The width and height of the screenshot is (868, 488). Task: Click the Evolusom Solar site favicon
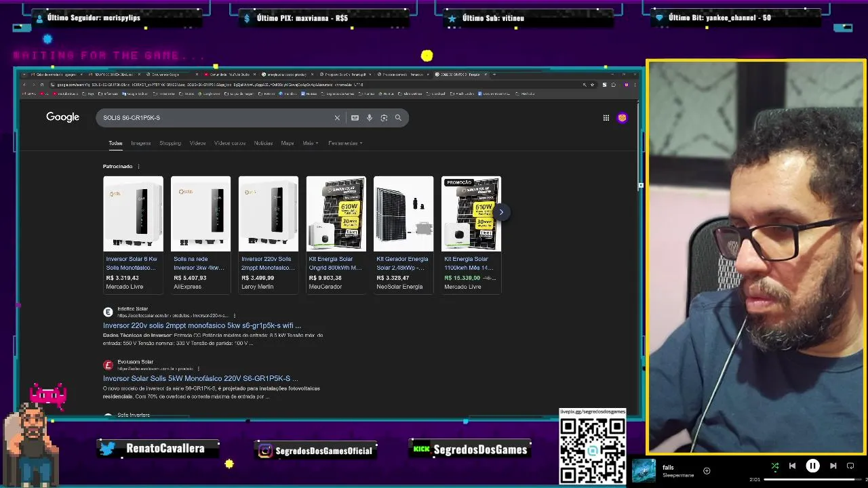[x=108, y=365]
